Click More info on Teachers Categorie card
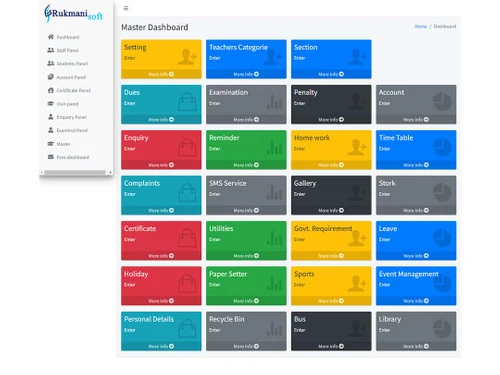Screen dimensions: 500x375 [x=246, y=74]
